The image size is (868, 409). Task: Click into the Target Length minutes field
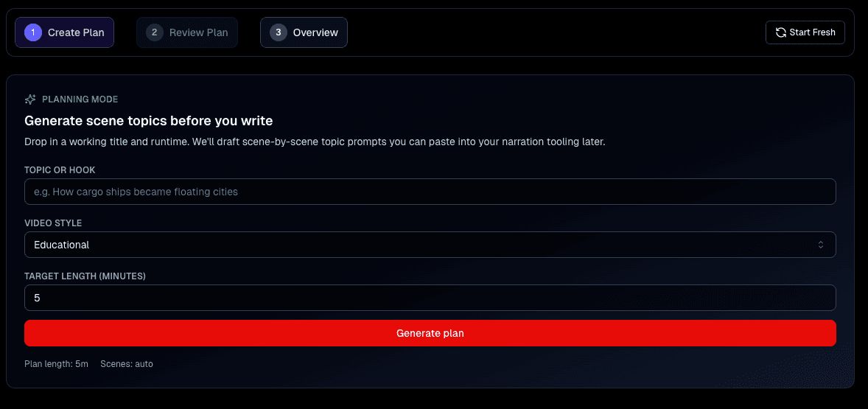[x=430, y=298]
